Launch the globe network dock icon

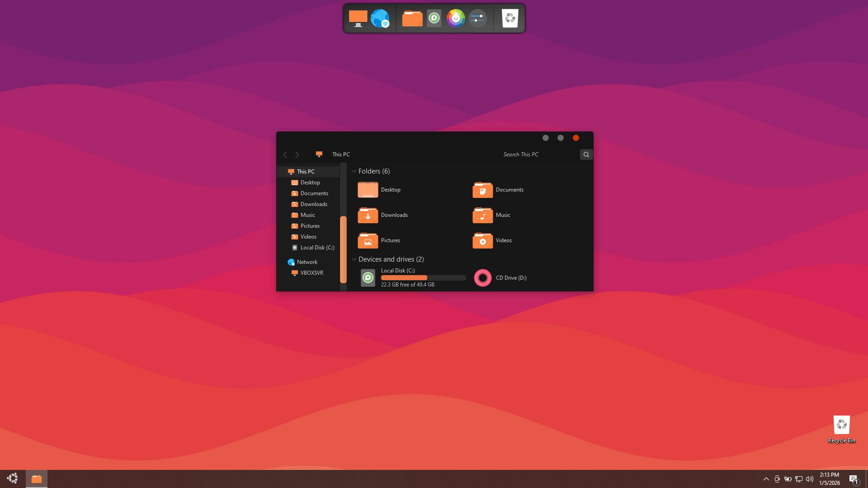[x=380, y=19]
